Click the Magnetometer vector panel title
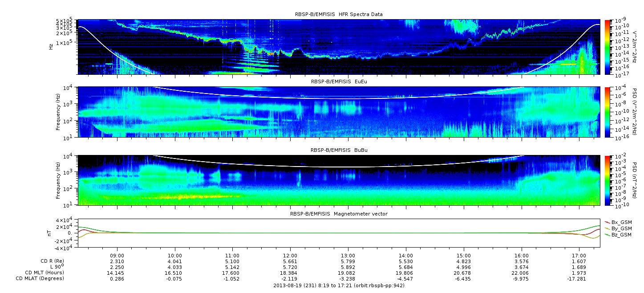This screenshot has width=644, height=293. tap(339, 214)
